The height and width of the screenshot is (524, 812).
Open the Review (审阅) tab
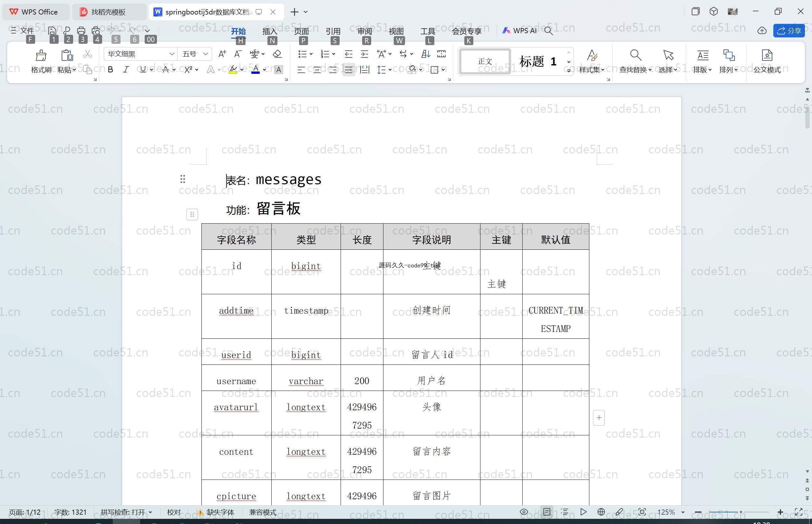tap(365, 31)
